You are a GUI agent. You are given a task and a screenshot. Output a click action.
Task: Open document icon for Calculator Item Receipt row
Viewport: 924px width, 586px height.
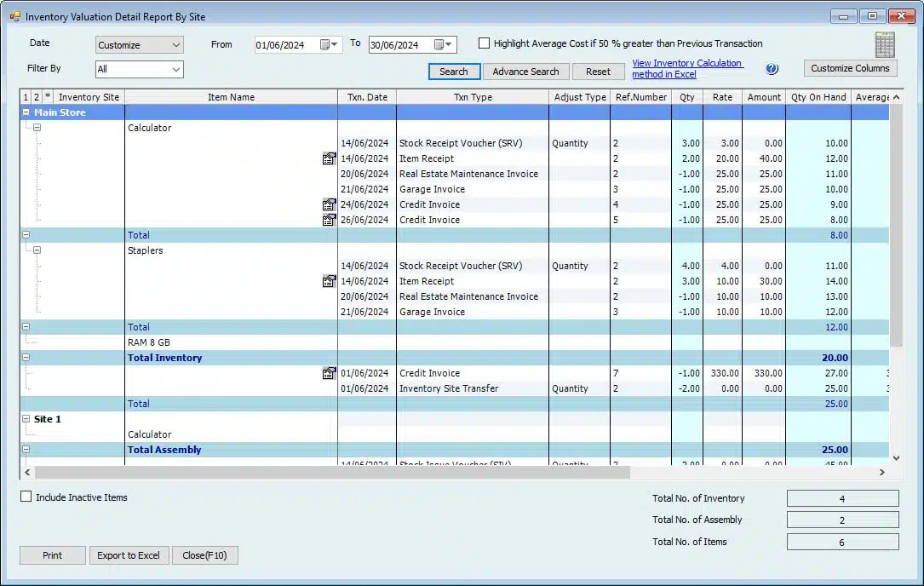329,158
